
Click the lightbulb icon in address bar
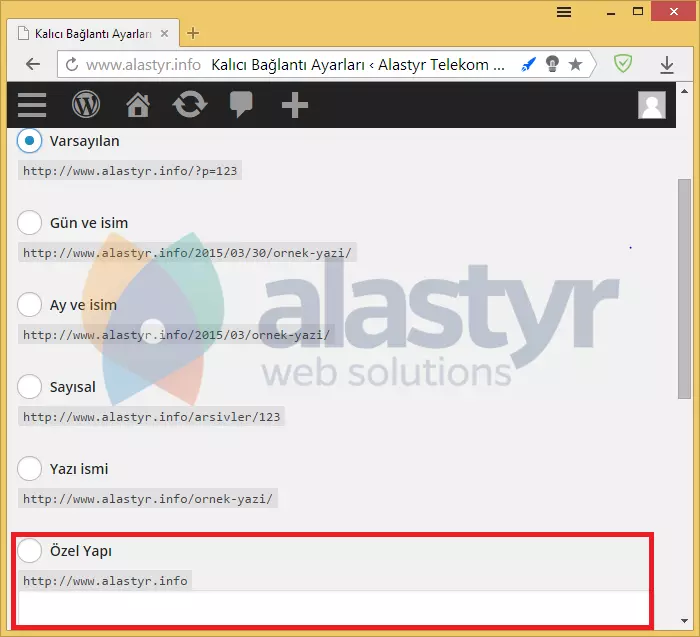[x=552, y=64]
